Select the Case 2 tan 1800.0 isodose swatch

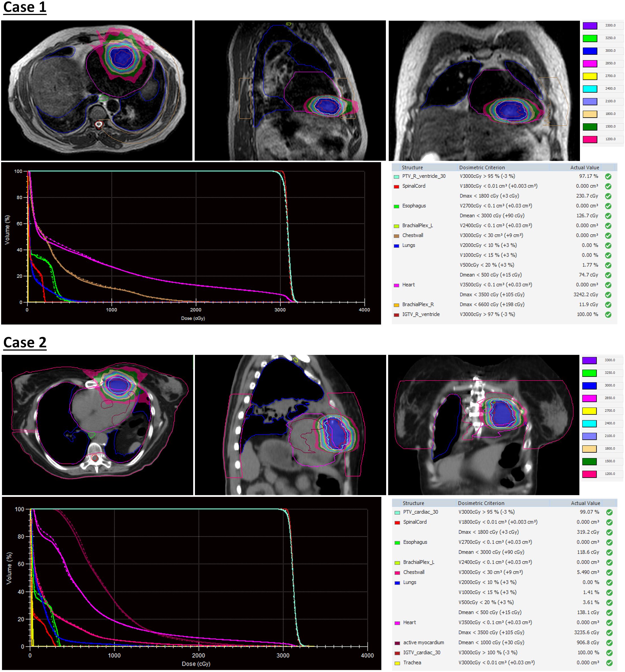click(589, 449)
